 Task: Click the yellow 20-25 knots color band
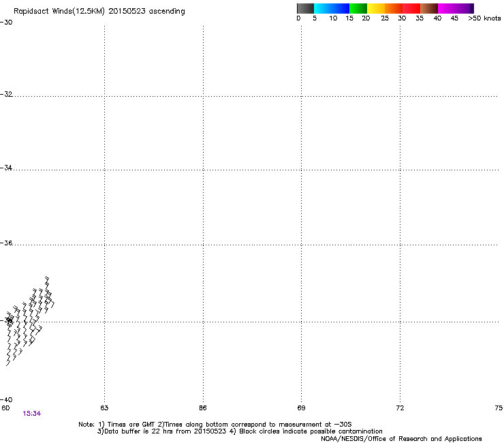point(376,8)
